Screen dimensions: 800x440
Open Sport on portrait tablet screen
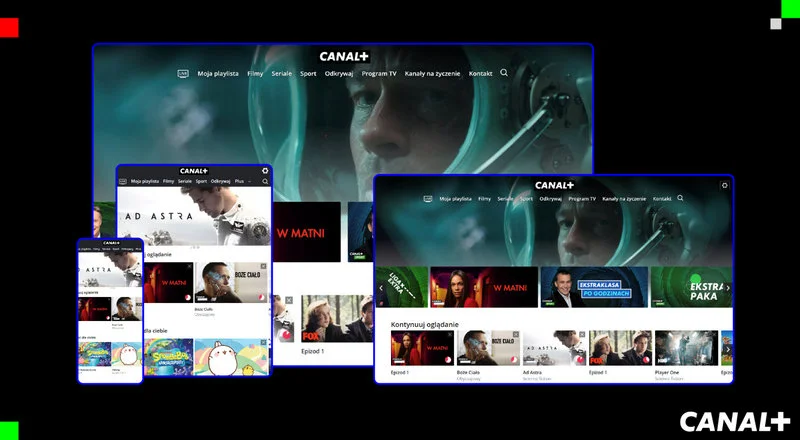(202, 181)
